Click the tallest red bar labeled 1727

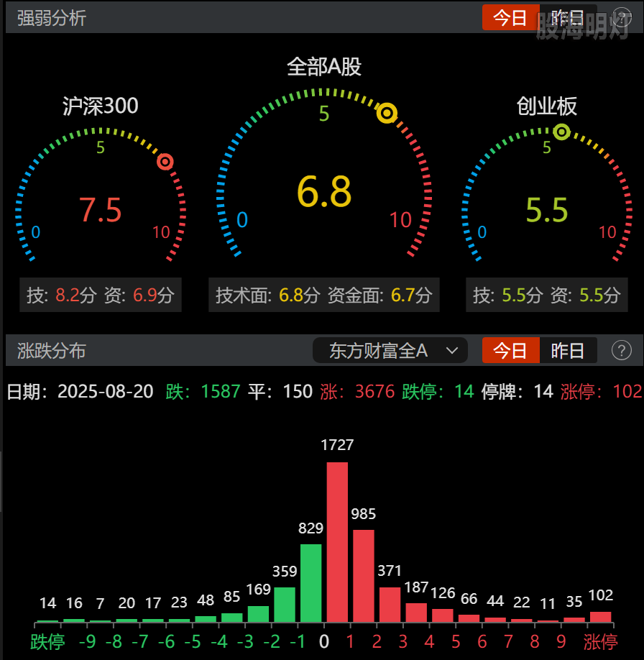(337, 542)
